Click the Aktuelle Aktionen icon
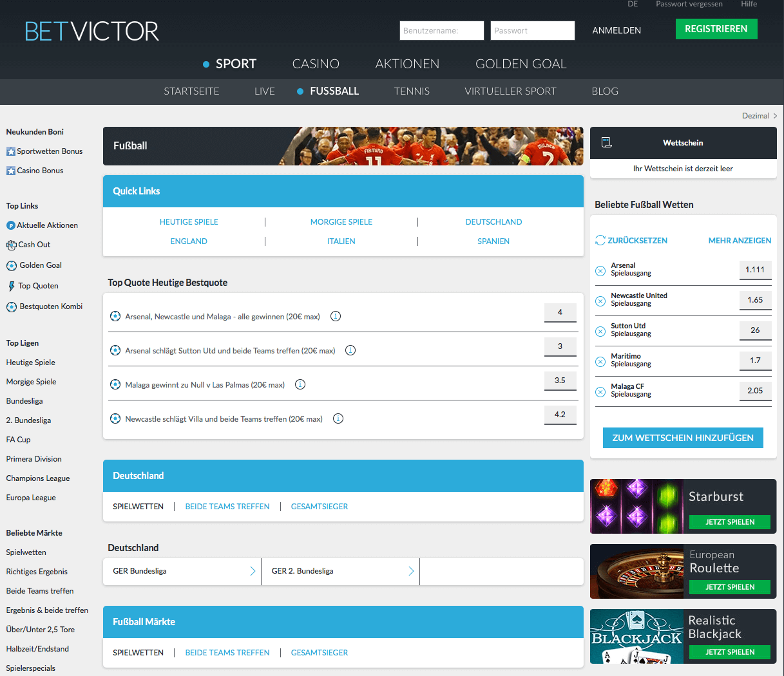 (11, 225)
